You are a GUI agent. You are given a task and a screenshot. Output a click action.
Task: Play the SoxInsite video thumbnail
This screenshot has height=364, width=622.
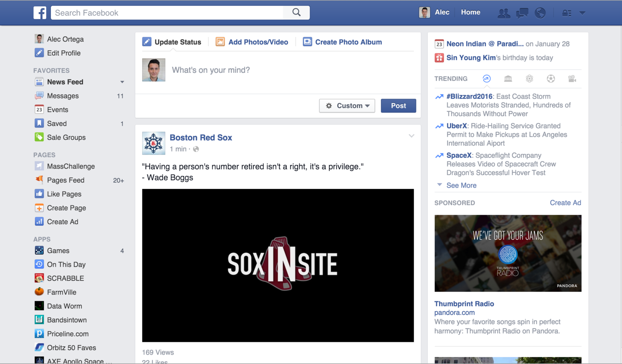[x=278, y=265]
